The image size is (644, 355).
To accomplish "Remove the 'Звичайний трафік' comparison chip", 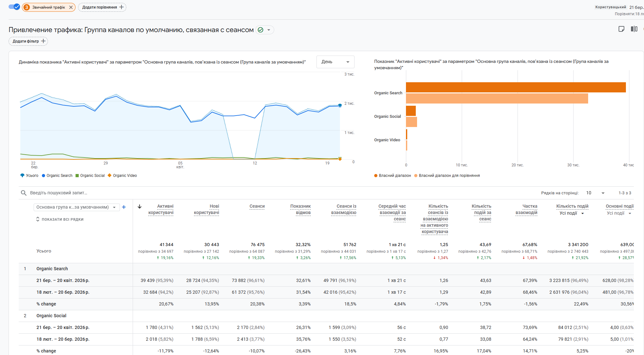I will pyautogui.click(x=71, y=7).
